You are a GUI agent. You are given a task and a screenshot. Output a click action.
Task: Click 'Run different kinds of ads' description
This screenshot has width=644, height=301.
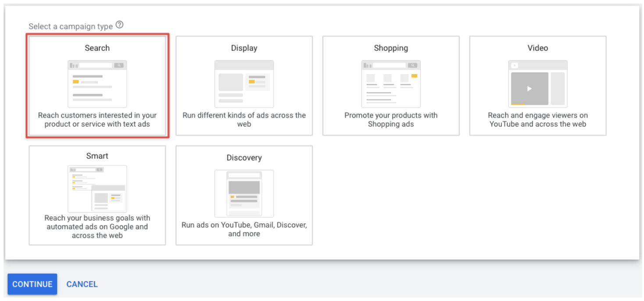point(244,120)
